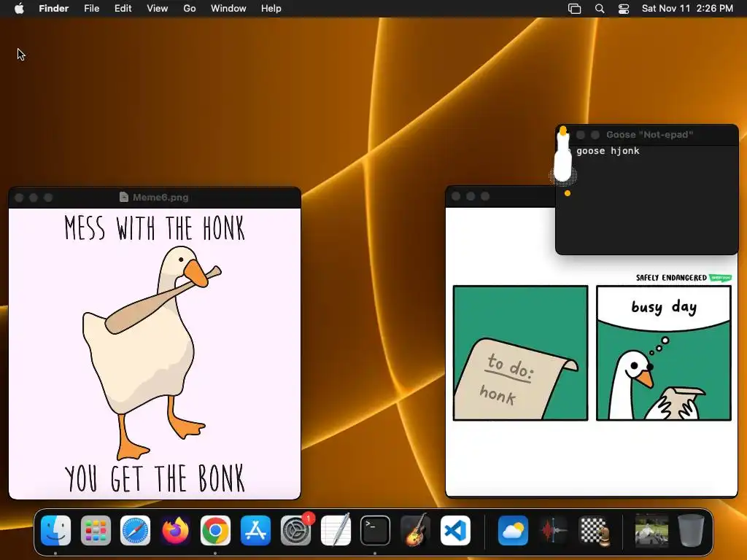
Task: Open Control Center in menu bar
Action: point(624,9)
